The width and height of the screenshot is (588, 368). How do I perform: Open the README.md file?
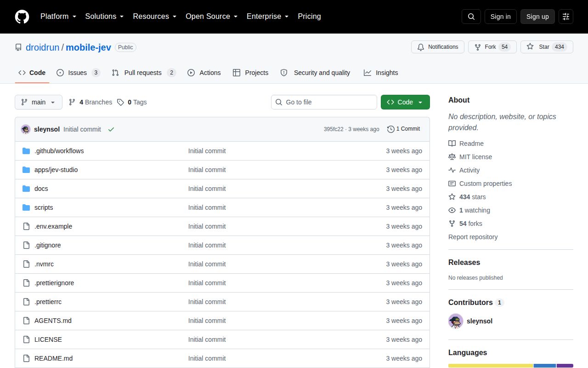click(53, 358)
